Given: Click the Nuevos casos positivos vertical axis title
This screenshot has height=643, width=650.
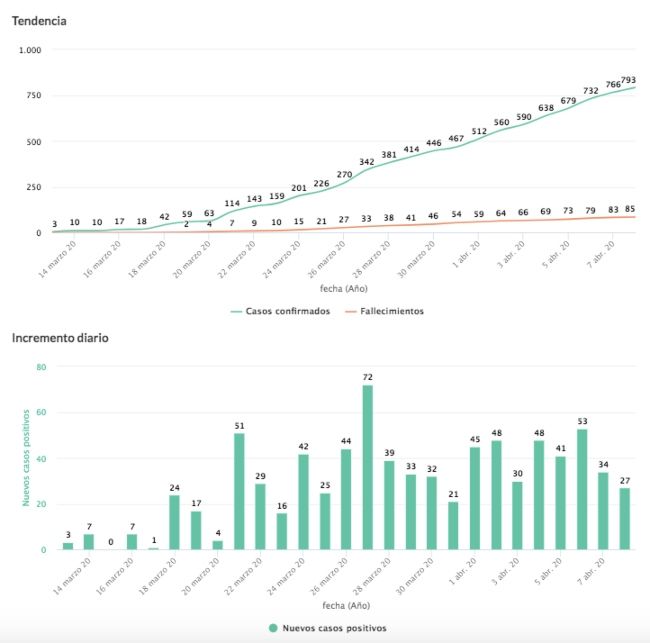Looking at the screenshot, I should [27, 458].
